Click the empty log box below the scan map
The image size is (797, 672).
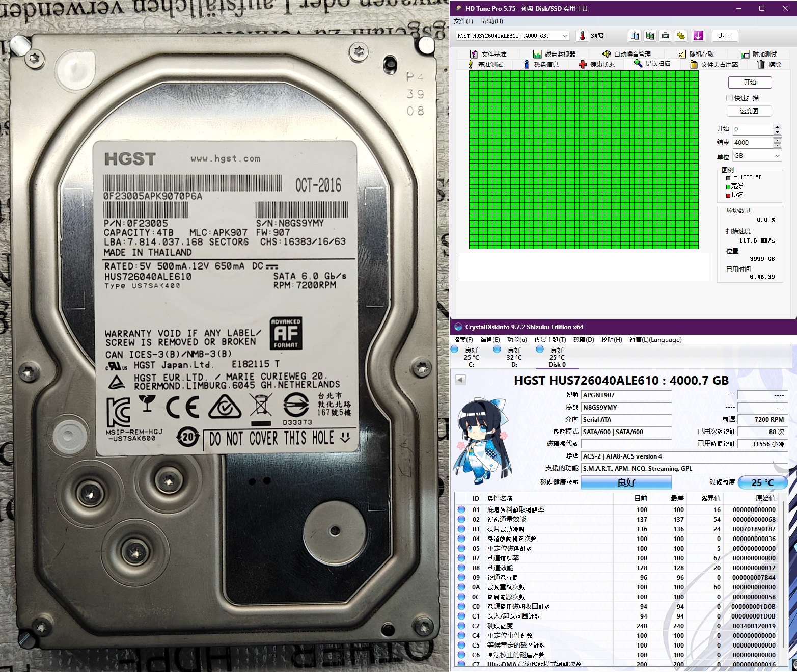(584, 267)
